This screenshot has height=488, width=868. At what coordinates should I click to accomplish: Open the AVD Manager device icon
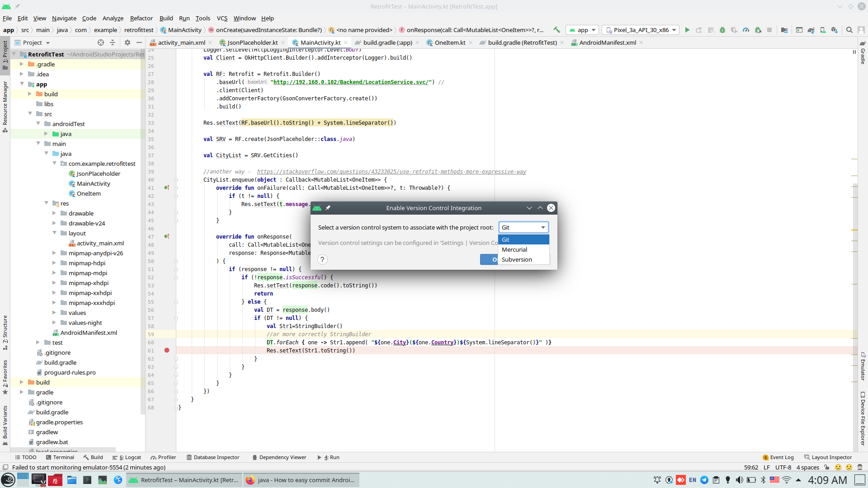point(823,30)
